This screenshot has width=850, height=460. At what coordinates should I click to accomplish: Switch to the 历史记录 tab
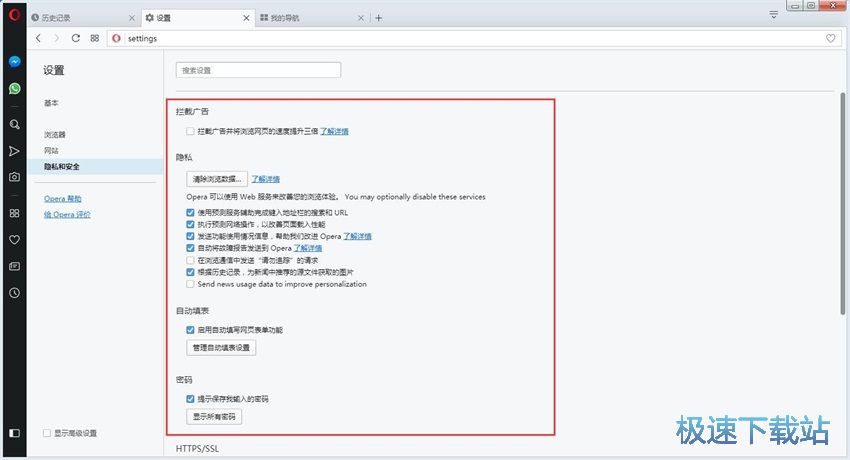pyautogui.click(x=84, y=18)
